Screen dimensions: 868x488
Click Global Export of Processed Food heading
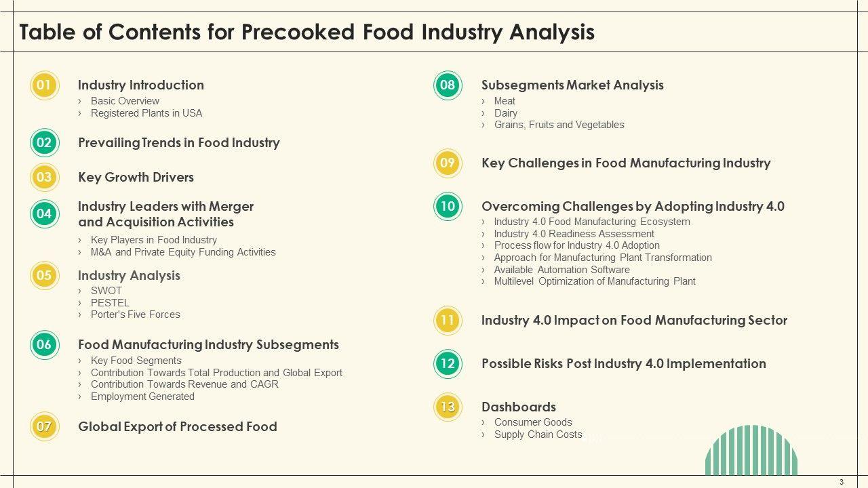(177, 427)
